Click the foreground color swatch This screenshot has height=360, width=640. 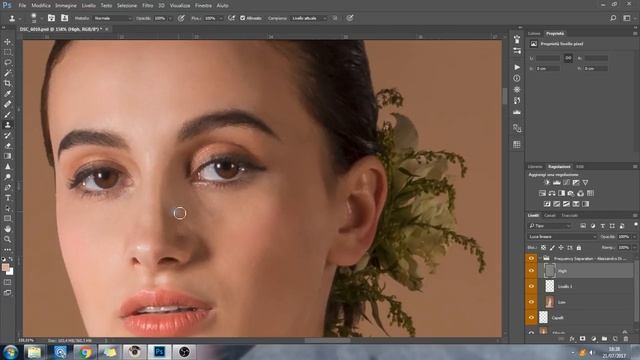coord(5,267)
